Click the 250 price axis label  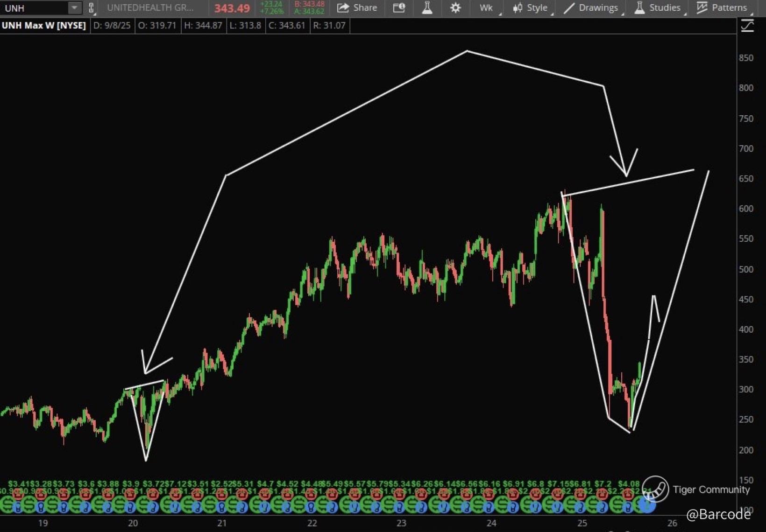click(746, 420)
